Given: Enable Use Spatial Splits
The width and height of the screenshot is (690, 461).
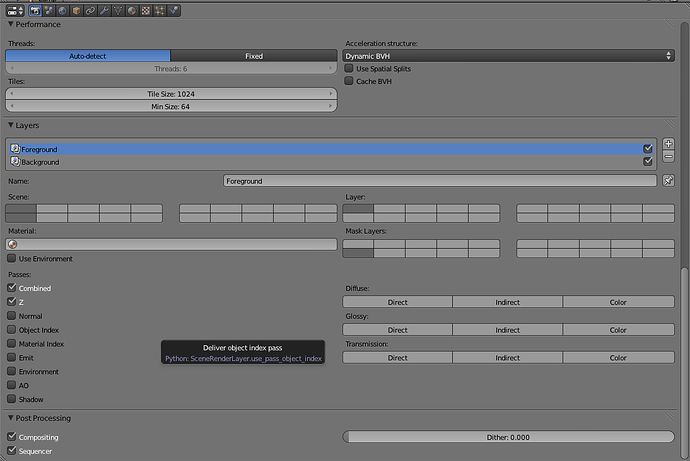Looking at the screenshot, I should (x=349, y=68).
